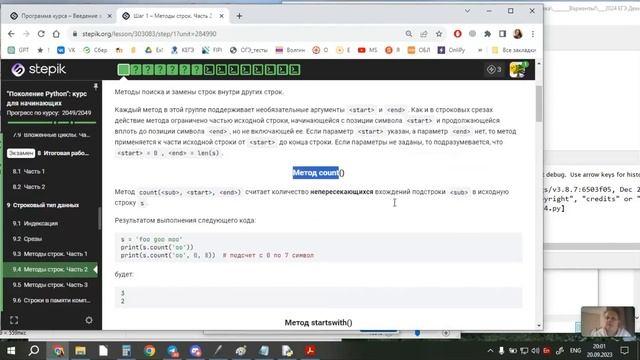
Task: Open the tab search dropdown arrow
Action: click(467, 11)
